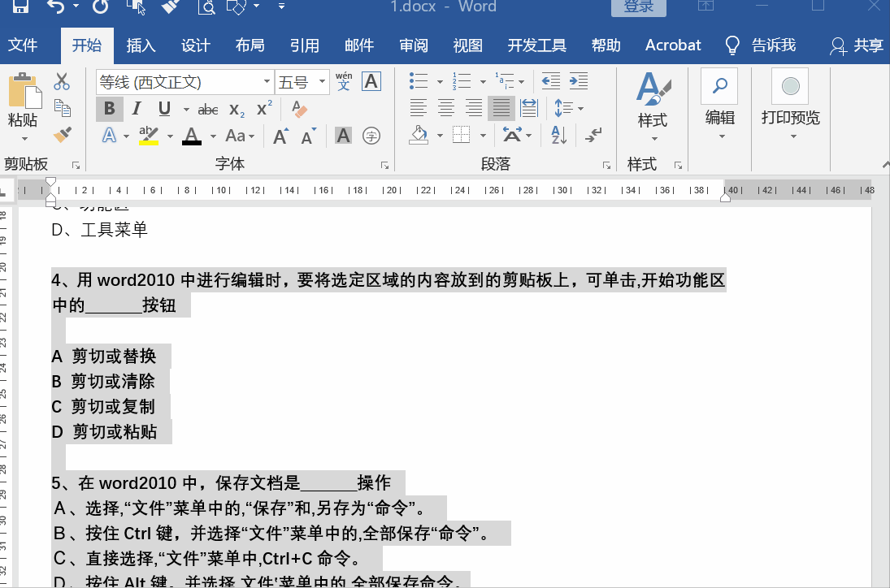
Task: Click the 登录 (Sign in) button
Action: (x=639, y=6)
